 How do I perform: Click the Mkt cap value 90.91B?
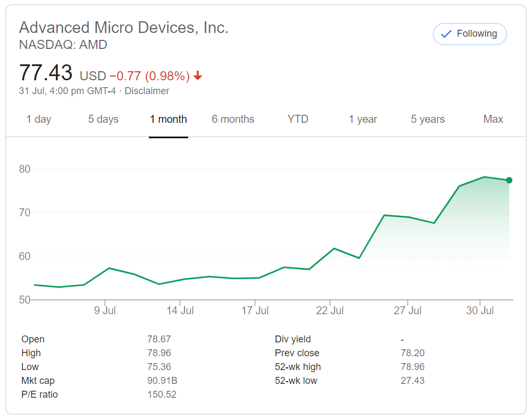coord(159,381)
